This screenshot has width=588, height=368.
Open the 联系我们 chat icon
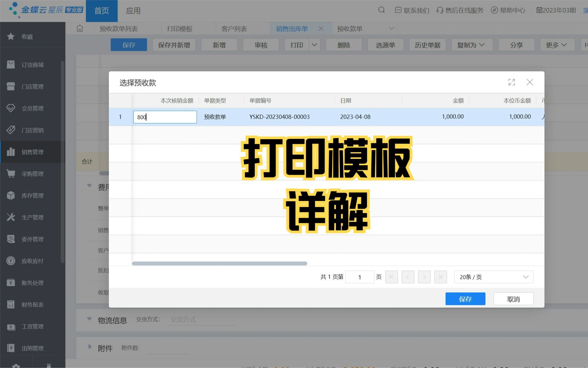click(x=398, y=10)
